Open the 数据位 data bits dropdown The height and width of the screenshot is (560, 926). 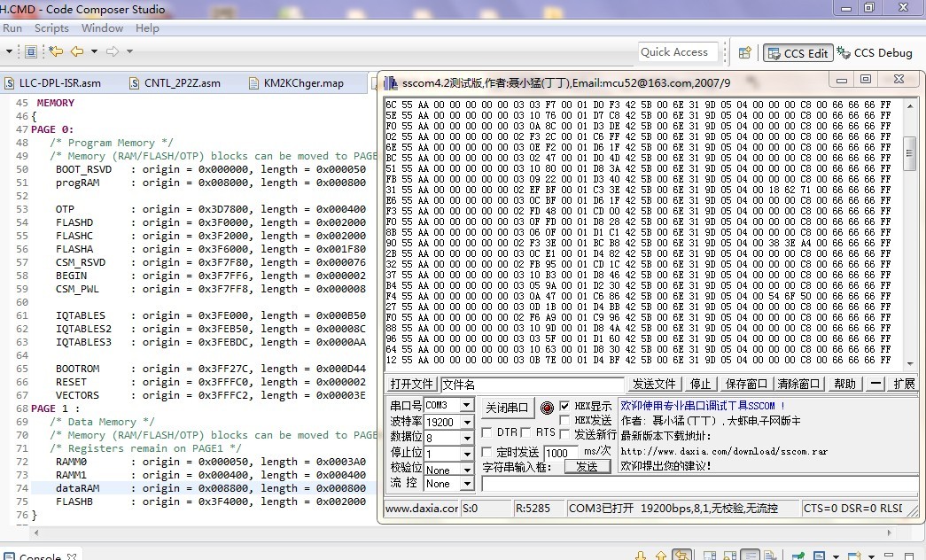(x=466, y=438)
